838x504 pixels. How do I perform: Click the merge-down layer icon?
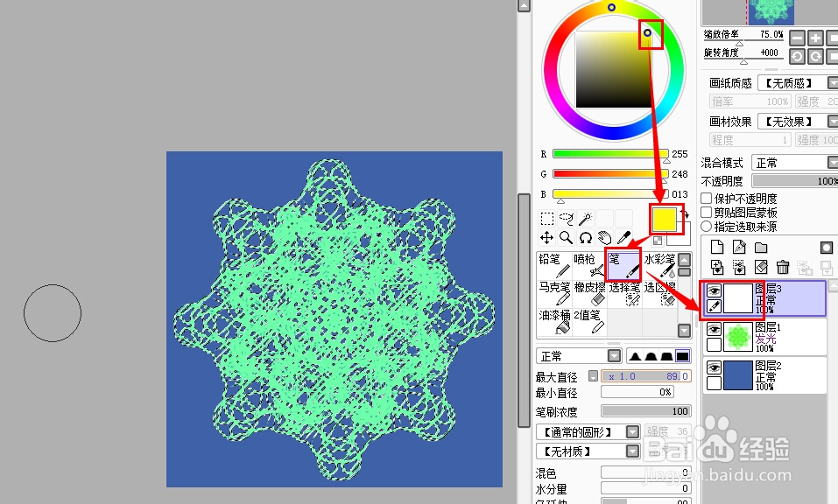(x=739, y=266)
